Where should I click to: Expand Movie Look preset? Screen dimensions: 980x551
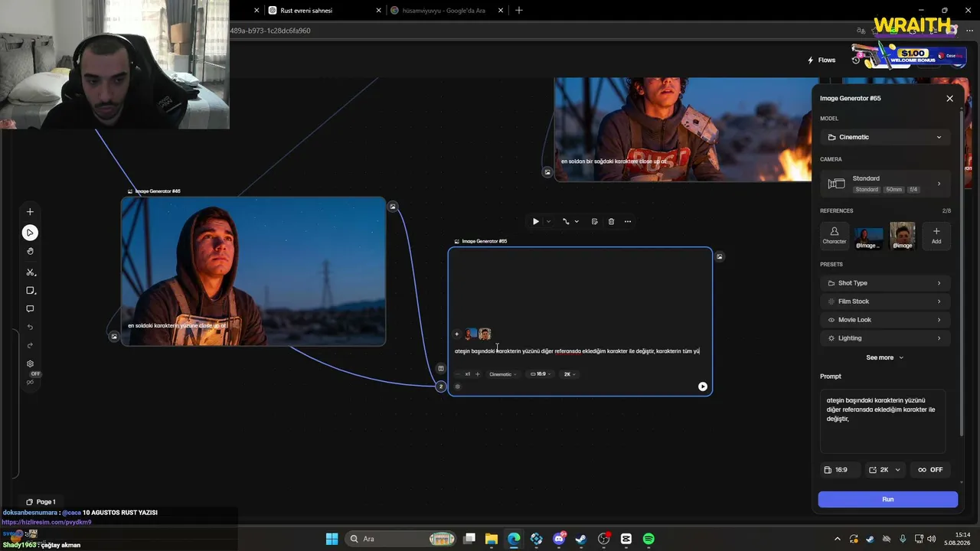click(x=885, y=320)
